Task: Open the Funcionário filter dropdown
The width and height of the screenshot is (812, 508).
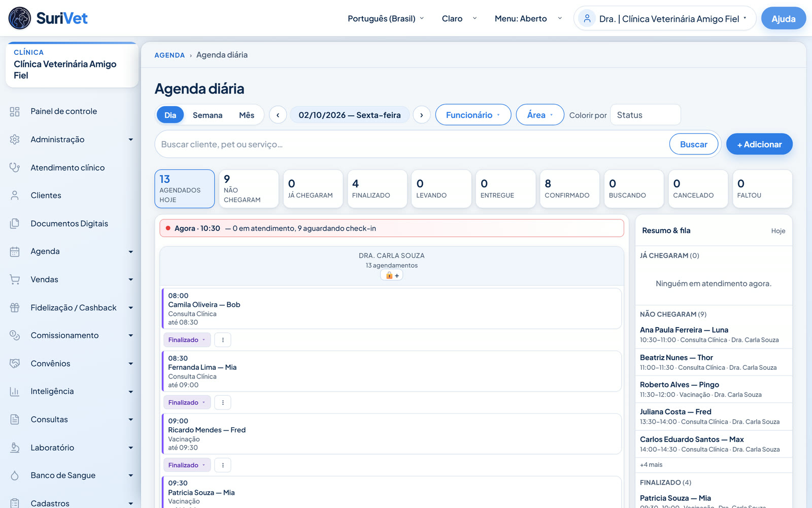Action: [473, 115]
